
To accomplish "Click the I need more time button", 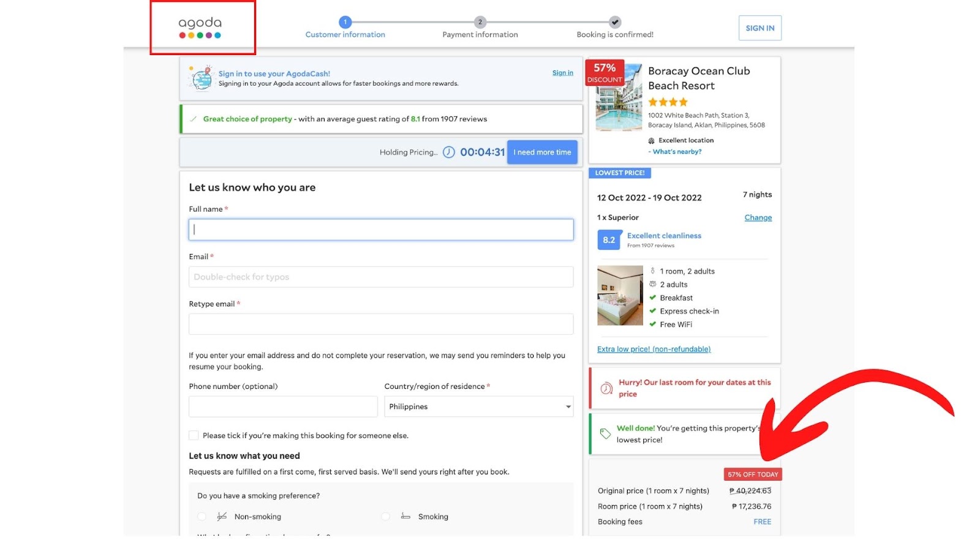I will [542, 152].
